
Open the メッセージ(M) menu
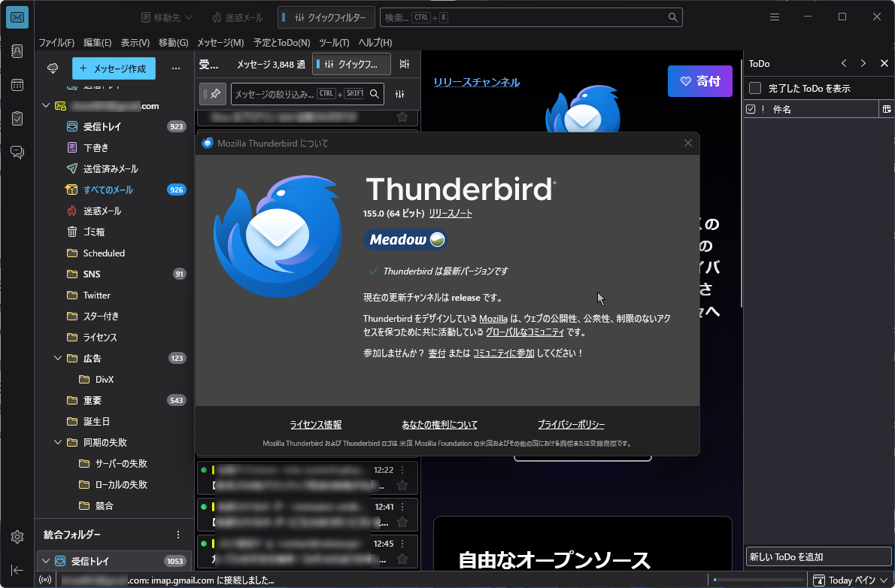coord(220,42)
